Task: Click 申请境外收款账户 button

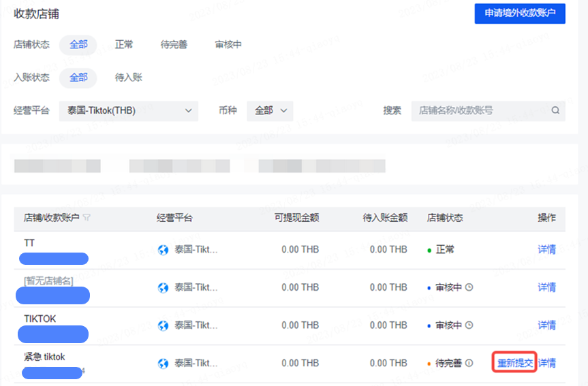Action: click(x=519, y=14)
